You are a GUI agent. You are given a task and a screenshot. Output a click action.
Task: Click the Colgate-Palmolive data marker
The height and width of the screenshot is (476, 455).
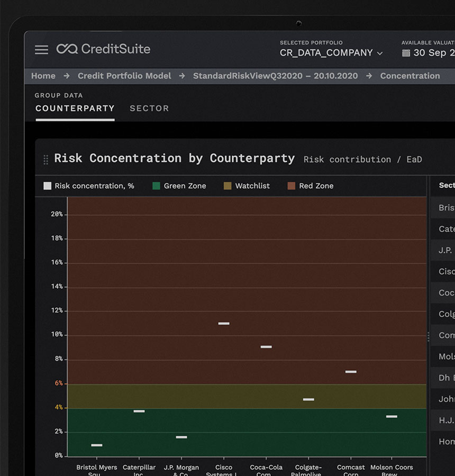(308, 399)
